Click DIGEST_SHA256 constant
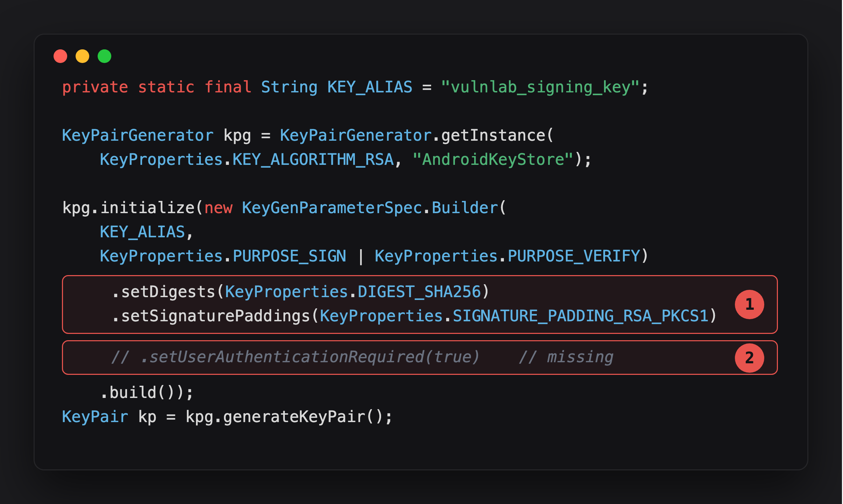Screen dimensions: 843x504 [x=420, y=292]
